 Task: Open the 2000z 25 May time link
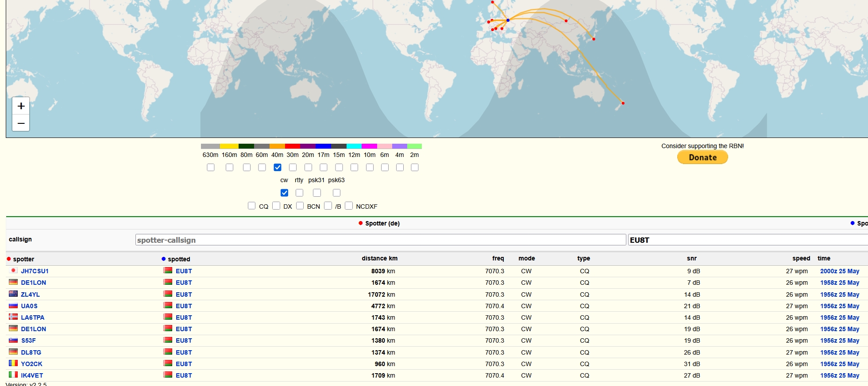pyautogui.click(x=839, y=271)
